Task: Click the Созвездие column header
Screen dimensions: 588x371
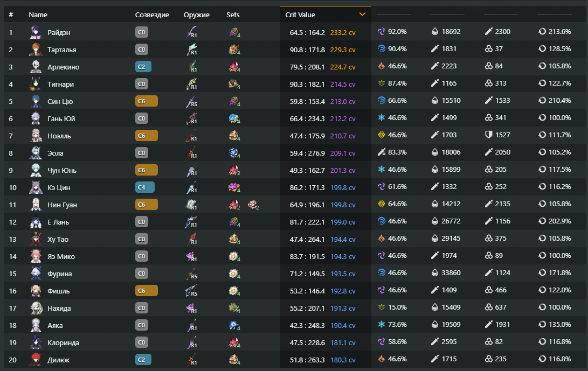Action: tap(152, 15)
